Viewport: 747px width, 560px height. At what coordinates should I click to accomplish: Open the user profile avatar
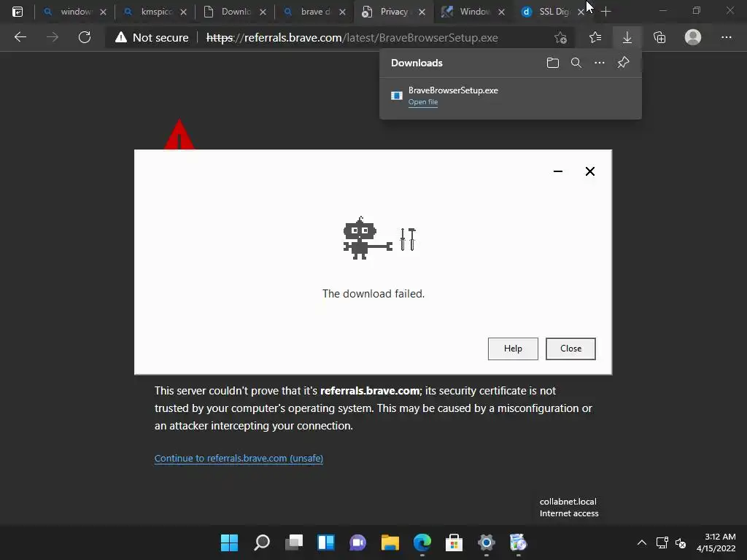pos(693,37)
